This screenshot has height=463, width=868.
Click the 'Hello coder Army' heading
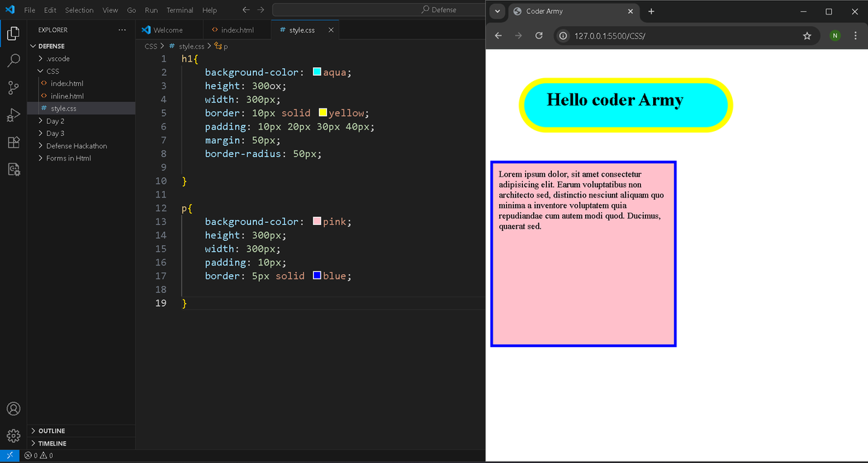tap(615, 99)
